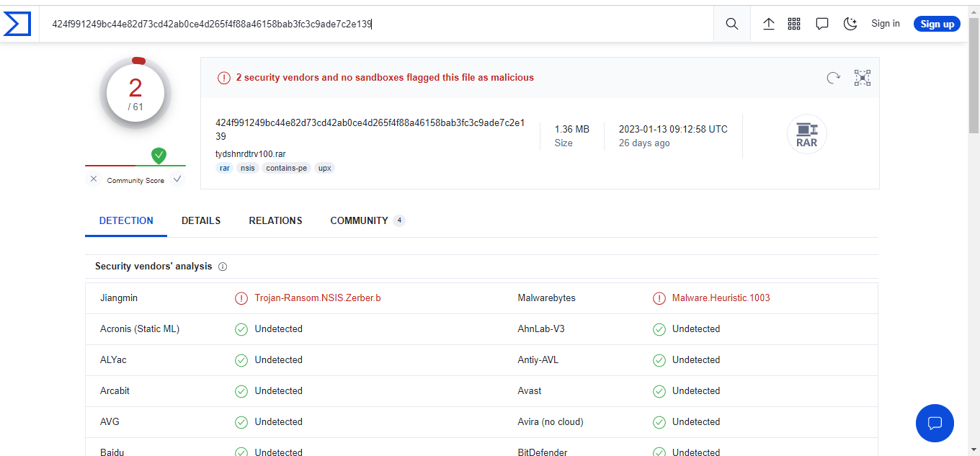Click the Jiangmin malicious alert icon

click(x=241, y=298)
